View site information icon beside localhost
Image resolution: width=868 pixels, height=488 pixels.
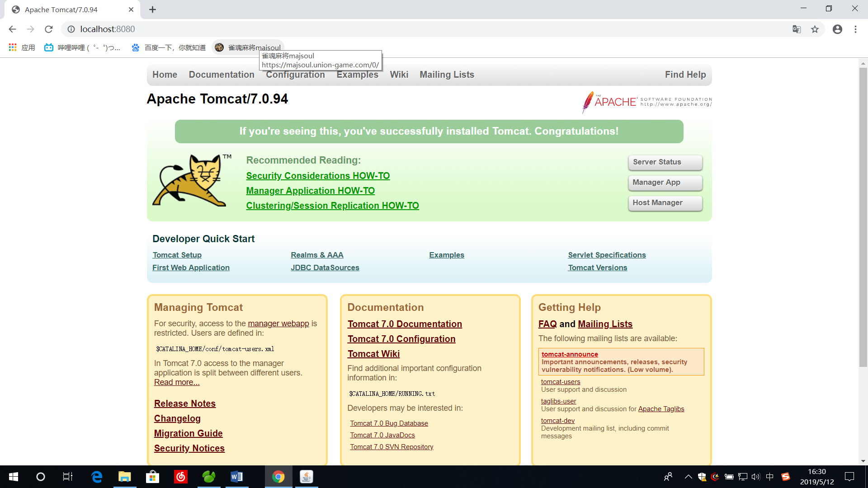[x=71, y=29]
